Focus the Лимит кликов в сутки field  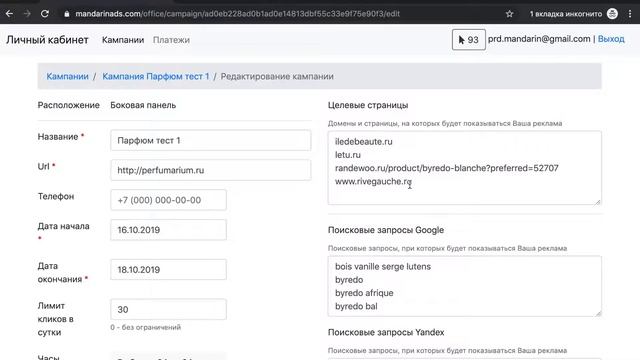pos(168,309)
